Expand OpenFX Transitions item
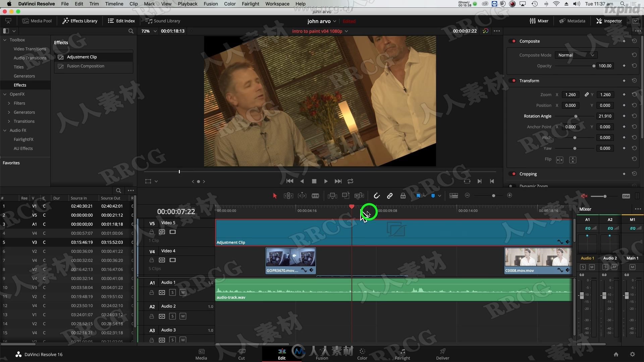The height and width of the screenshot is (362, 644). pyautogui.click(x=9, y=121)
